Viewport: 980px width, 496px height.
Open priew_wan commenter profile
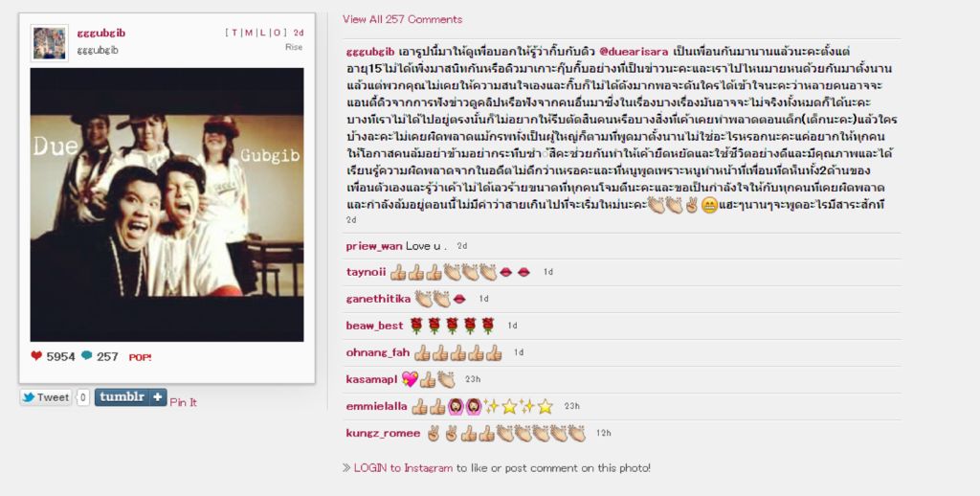click(374, 246)
